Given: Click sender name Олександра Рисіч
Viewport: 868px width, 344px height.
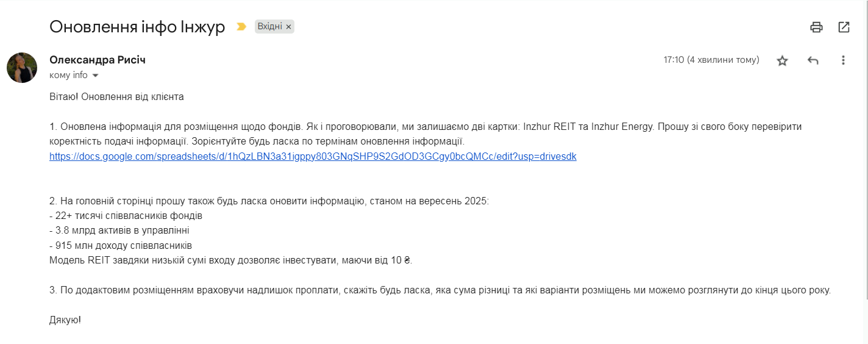Looking at the screenshot, I should point(98,60).
